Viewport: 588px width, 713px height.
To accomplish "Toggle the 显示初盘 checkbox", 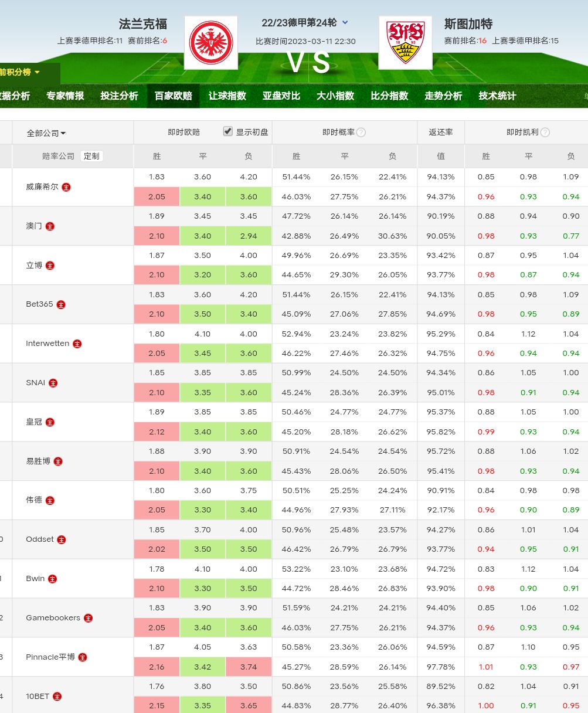I will coord(228,132).
